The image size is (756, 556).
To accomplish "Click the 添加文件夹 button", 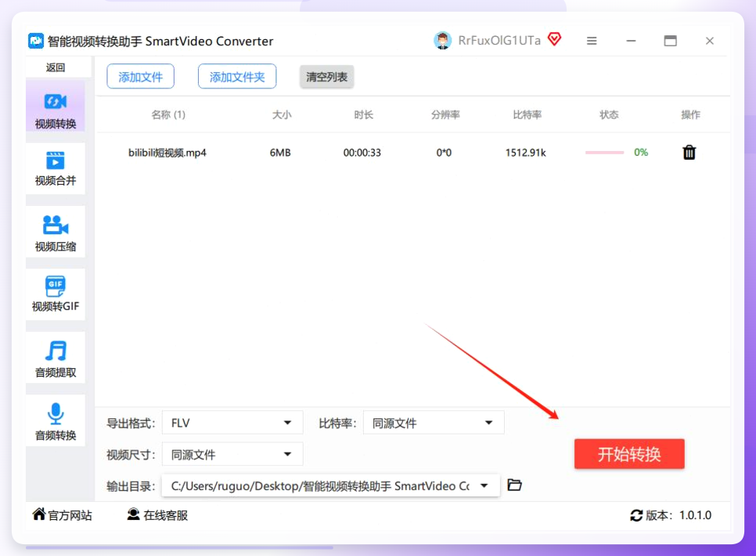I will coord(236,77).
